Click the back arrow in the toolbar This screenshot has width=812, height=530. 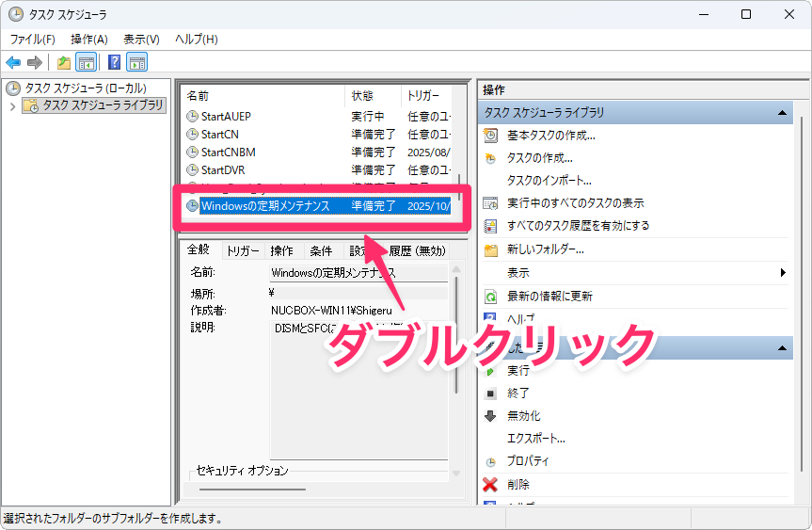click(x=13, y=62)
